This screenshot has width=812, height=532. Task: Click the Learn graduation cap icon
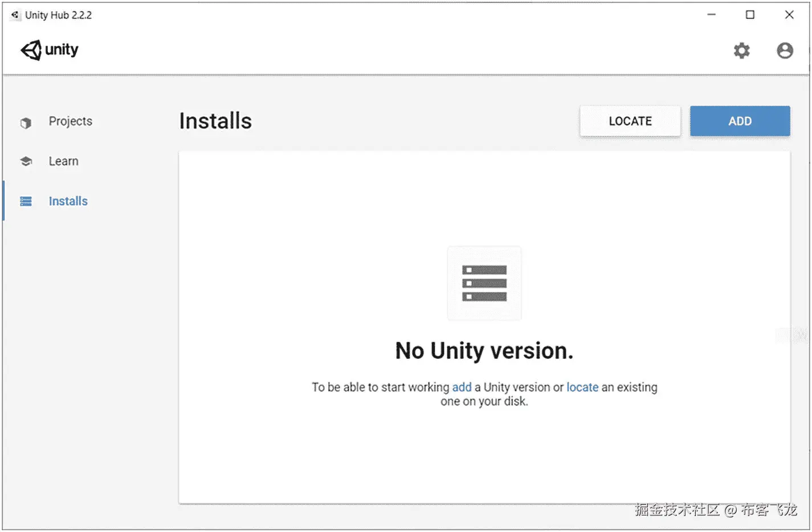pos(26,161)
